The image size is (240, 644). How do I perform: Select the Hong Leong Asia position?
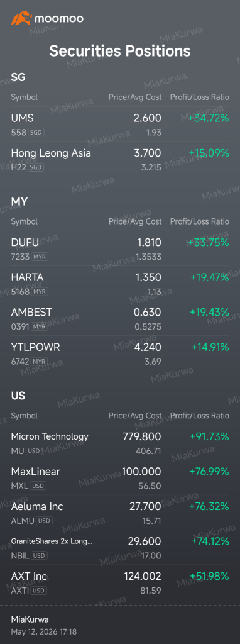(x=120, y=159)
